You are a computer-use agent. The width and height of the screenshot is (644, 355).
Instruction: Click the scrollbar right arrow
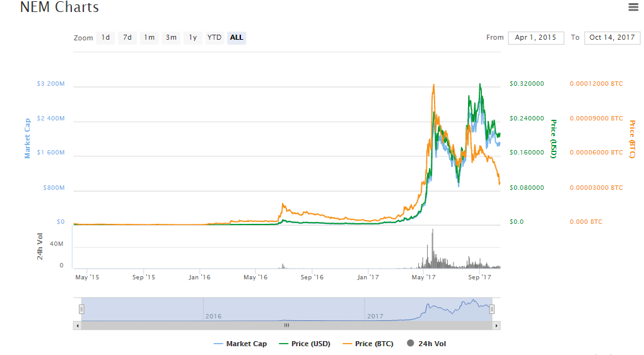[x=496, y=325]
